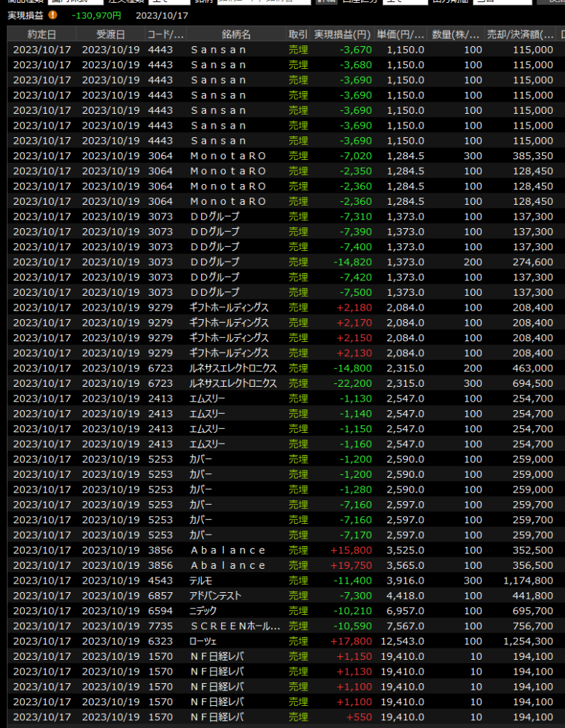Screen dimensions: 565x728
Task: Sort by the 受渡日 column header
Action: 110,34
